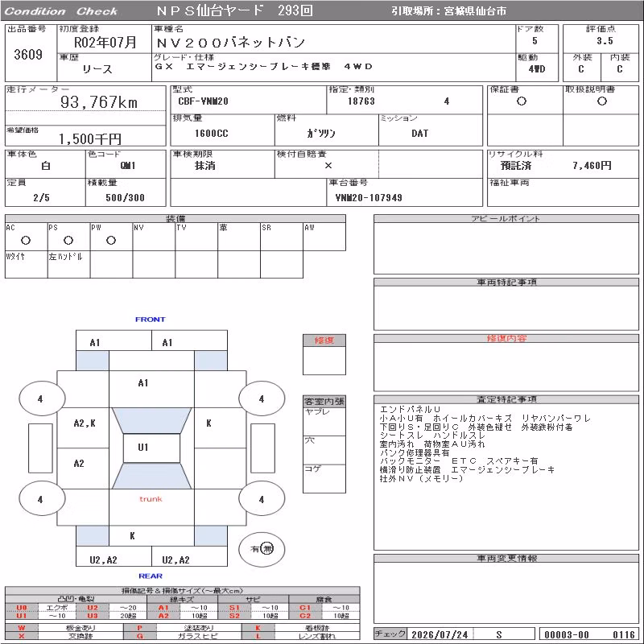The image size is (644, 644).
Task: Select lot number 3609
Action: coord(28,54)
